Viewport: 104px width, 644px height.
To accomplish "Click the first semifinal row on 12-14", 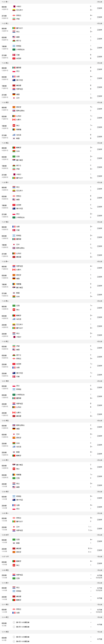I will coord(52,624).
